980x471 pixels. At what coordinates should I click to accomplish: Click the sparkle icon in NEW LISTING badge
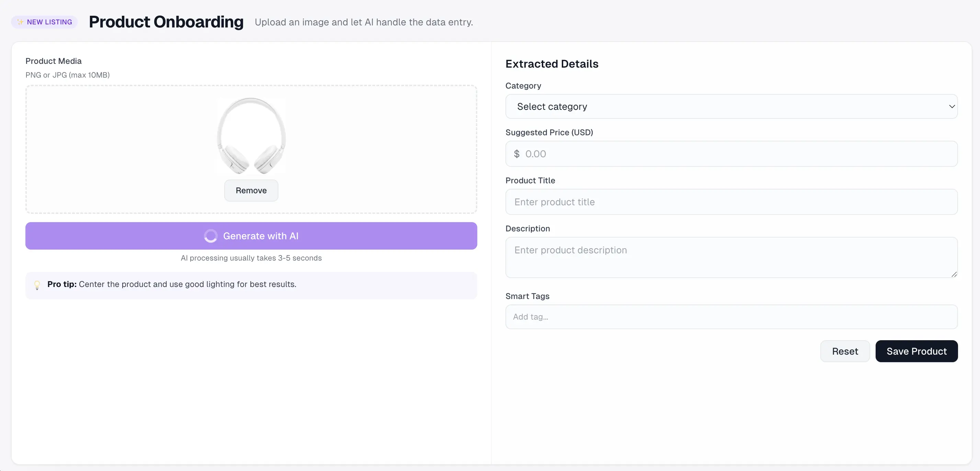(x=20, y=22)
